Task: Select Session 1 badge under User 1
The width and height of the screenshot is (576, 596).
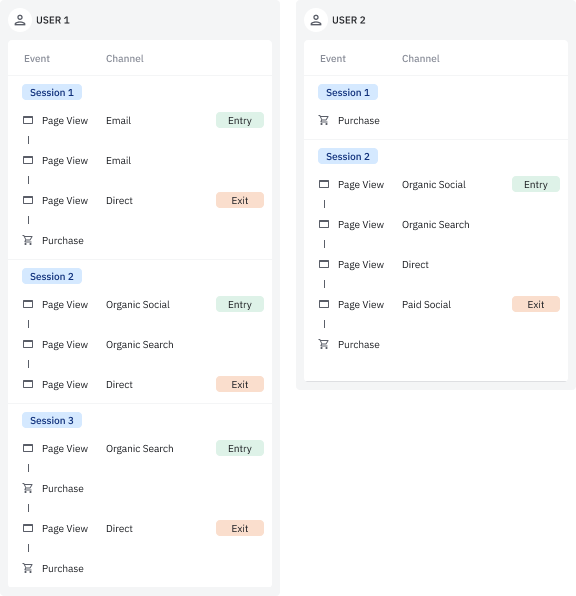Action: (x=52, y=92)
